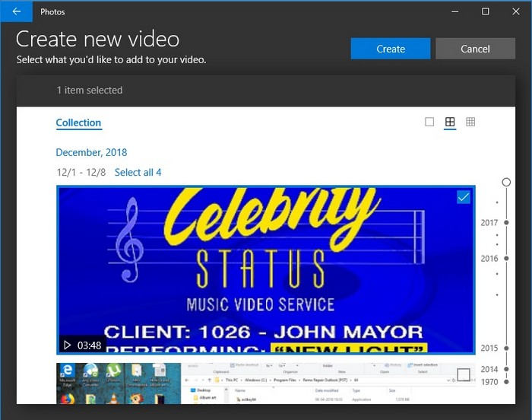Open the December, 2018 date link
532x420 pixels.
pyautogui.click(x=91, y=152)
